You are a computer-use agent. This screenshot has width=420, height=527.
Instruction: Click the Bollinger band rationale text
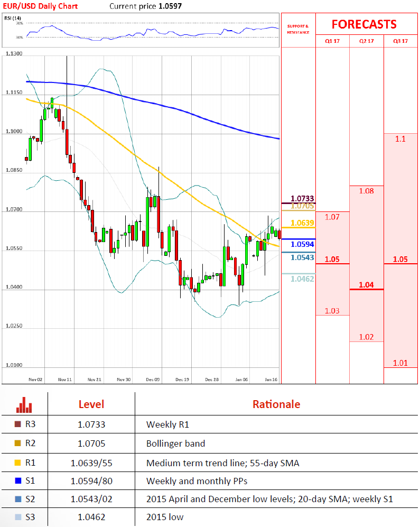[176, 443]
